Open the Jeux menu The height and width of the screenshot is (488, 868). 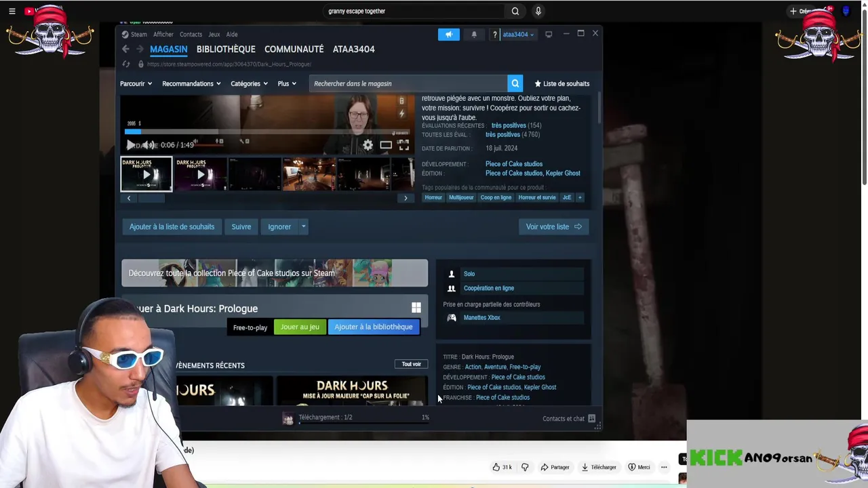tap(214, 35)
